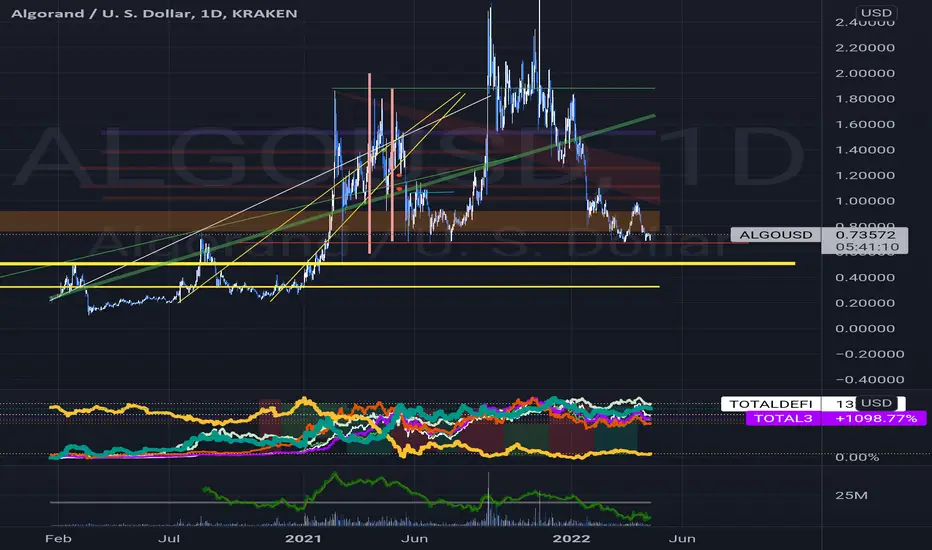Click the 0.40000 price axis label
This screenshot has width=932, height=550.
pos(865,278)
